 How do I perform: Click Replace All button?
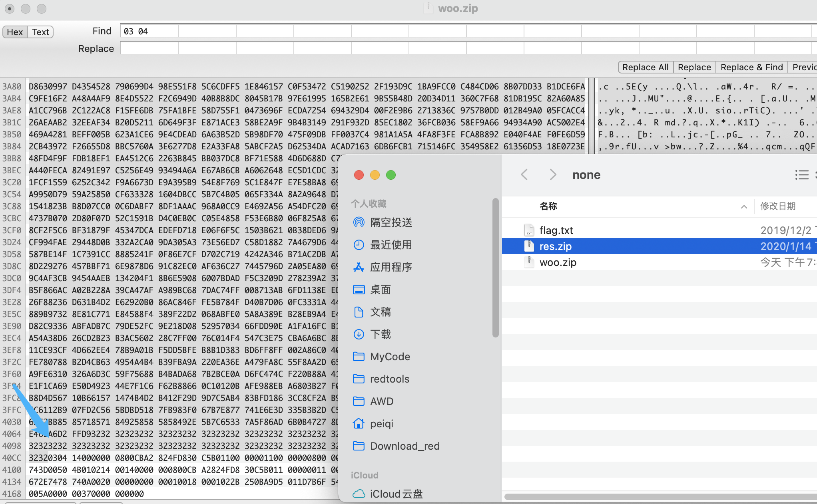point(645,67)
